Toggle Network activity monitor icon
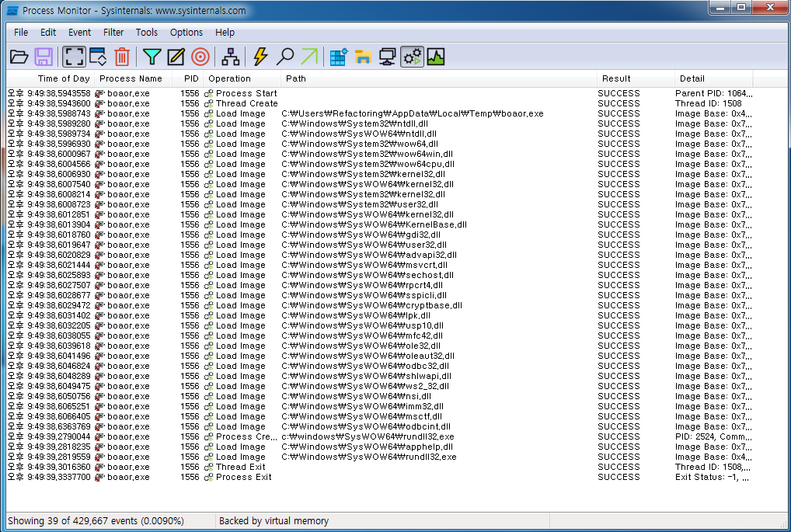Image resolution: width=791 pixels, height=532 pixels. coord(388,57)
